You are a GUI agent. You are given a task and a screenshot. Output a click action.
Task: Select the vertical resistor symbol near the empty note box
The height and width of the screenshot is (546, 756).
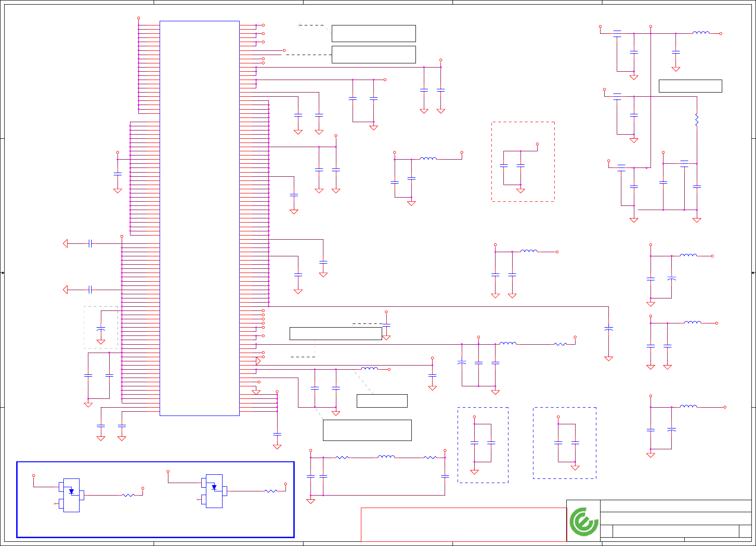[x=696, y=120]
